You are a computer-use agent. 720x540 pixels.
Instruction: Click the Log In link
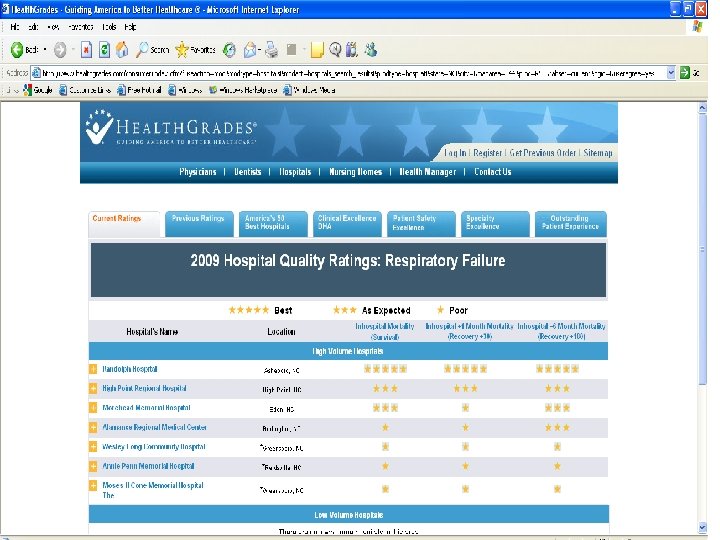tap(455, 153)
